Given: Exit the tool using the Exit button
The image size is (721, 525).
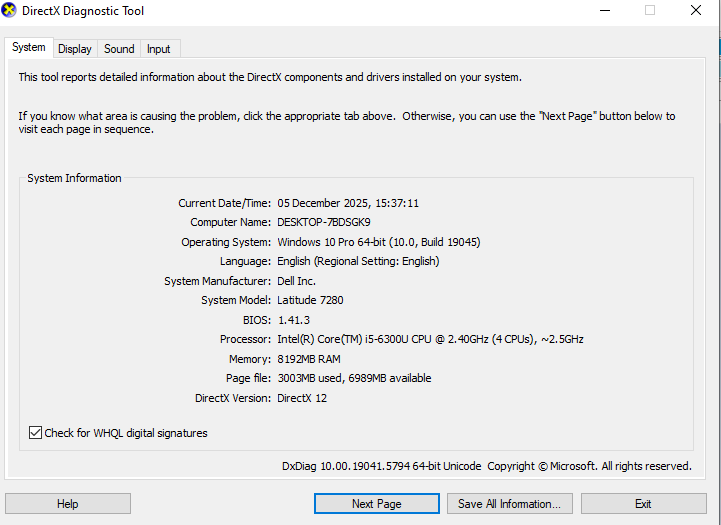Looking at the screenshot, I should pos(643,504).
